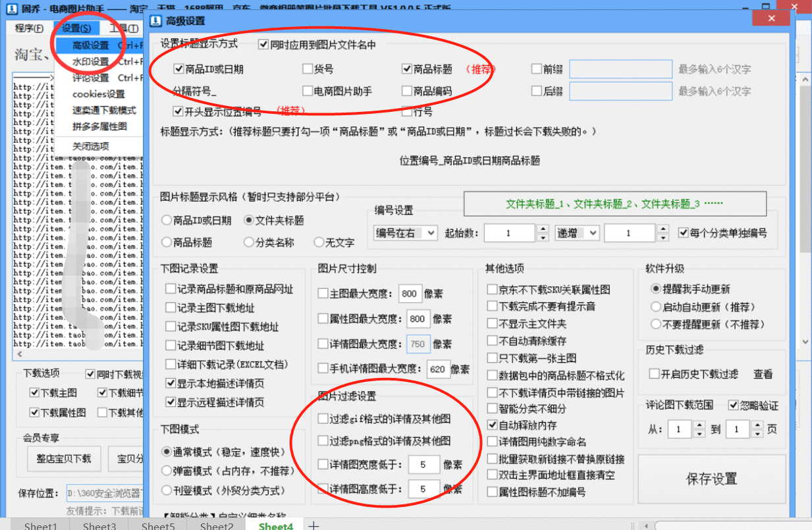Open the 递增 dropdown
Screen dimensions: 812x530
click(x=577, y=233)
